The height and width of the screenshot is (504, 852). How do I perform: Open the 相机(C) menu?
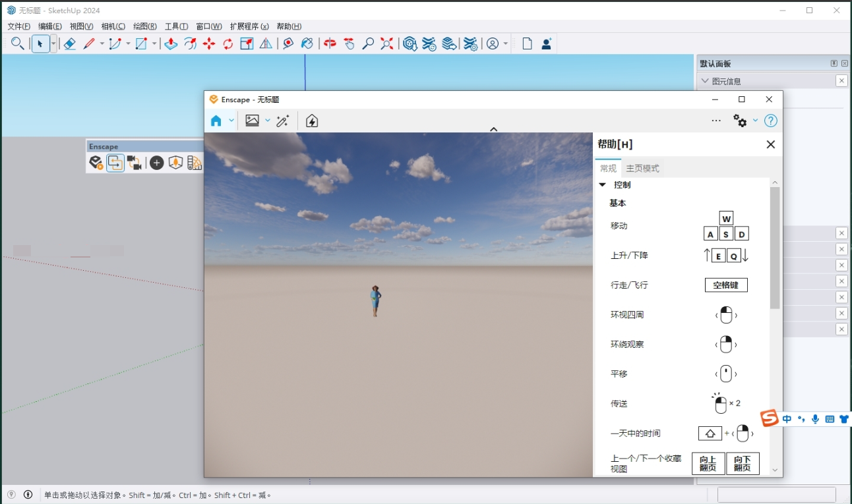pyautogui.click(x=113, y=26)
